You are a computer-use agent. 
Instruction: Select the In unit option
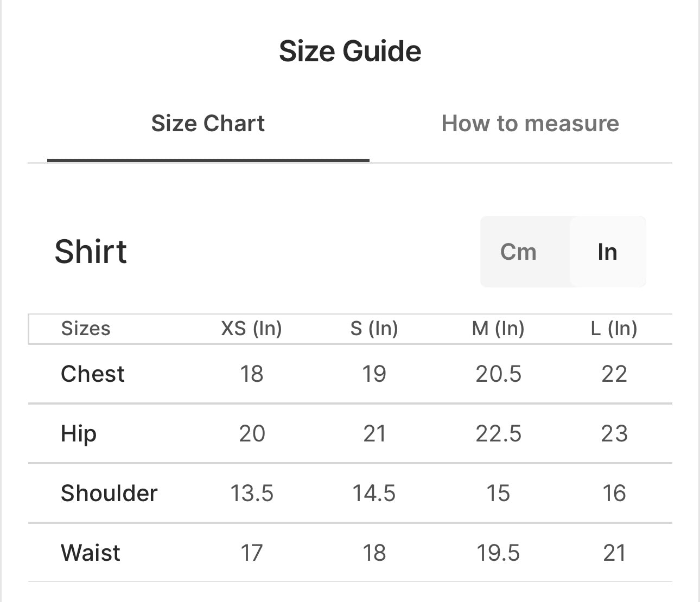(607, 252)
